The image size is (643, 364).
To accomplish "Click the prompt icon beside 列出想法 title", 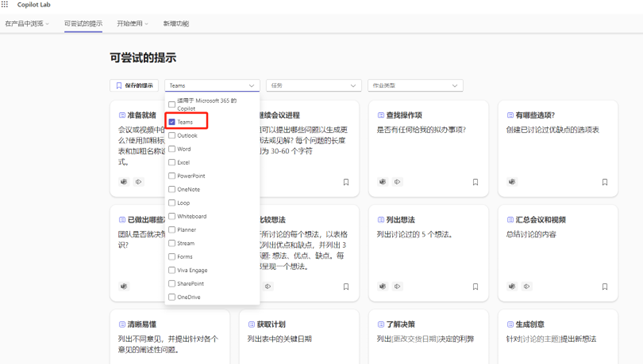I will point(381,220).
